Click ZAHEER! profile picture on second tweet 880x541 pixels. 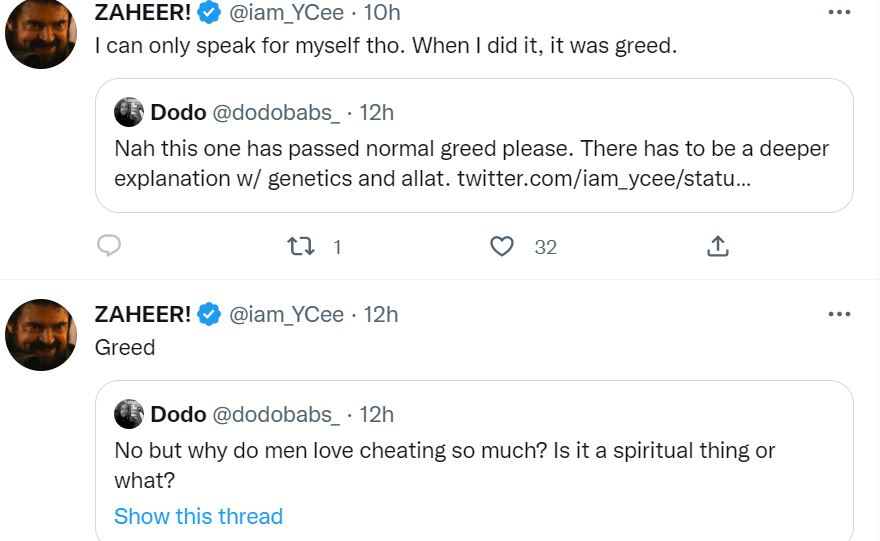click(x=41, y=335)
